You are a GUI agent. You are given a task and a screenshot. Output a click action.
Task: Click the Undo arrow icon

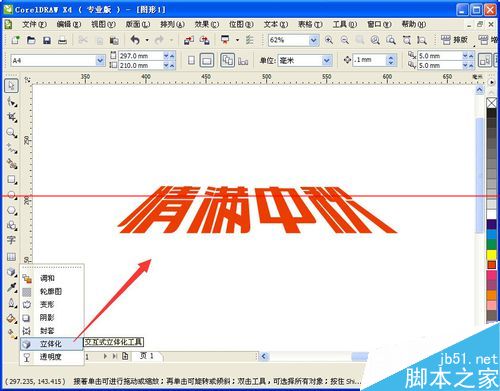135,40
